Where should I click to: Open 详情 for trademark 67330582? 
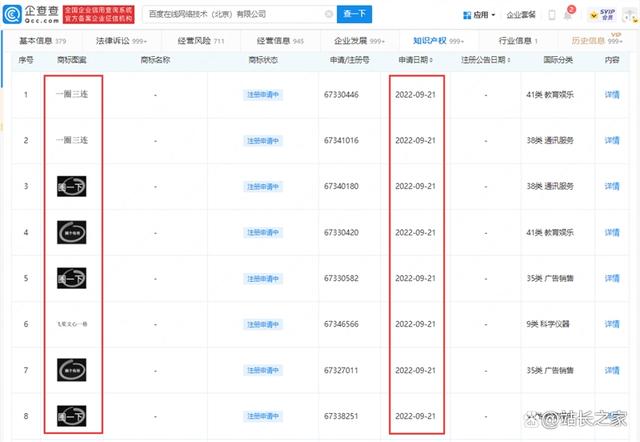(612, 278)
